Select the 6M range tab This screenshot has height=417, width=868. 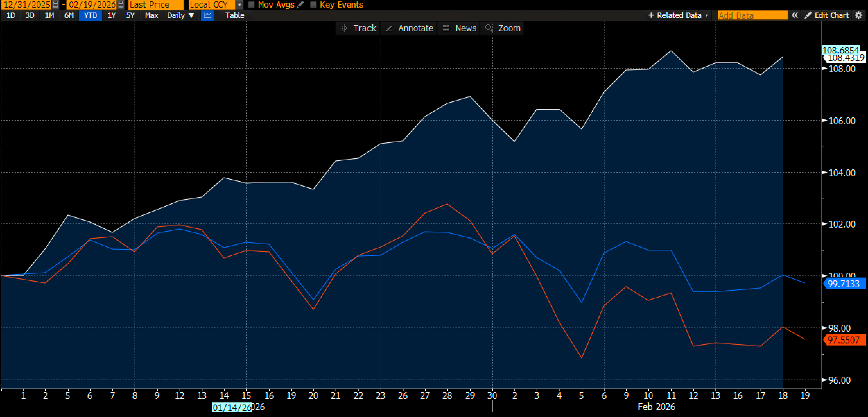tap(69, 15)
